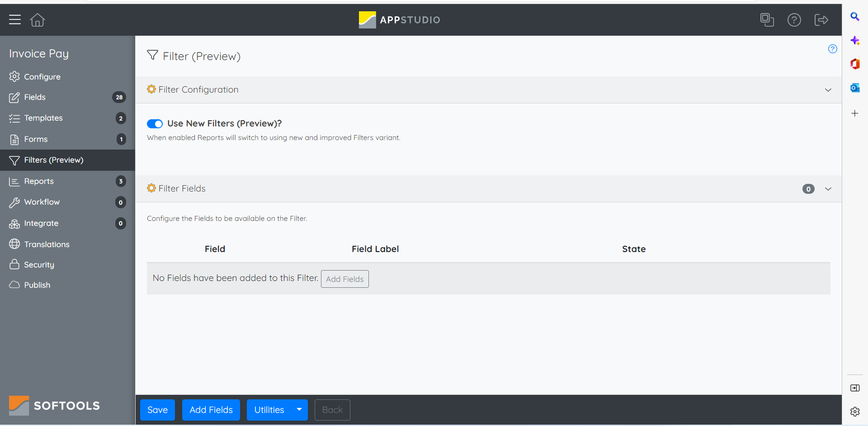Click the Fields count badge 28
868x426 pixels.
[119, 97]
